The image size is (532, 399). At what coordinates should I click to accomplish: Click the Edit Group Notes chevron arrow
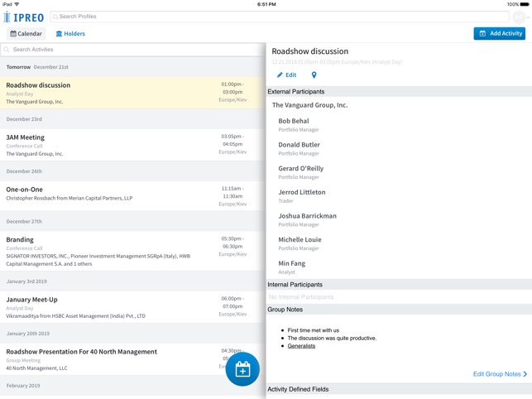[525, 374]
